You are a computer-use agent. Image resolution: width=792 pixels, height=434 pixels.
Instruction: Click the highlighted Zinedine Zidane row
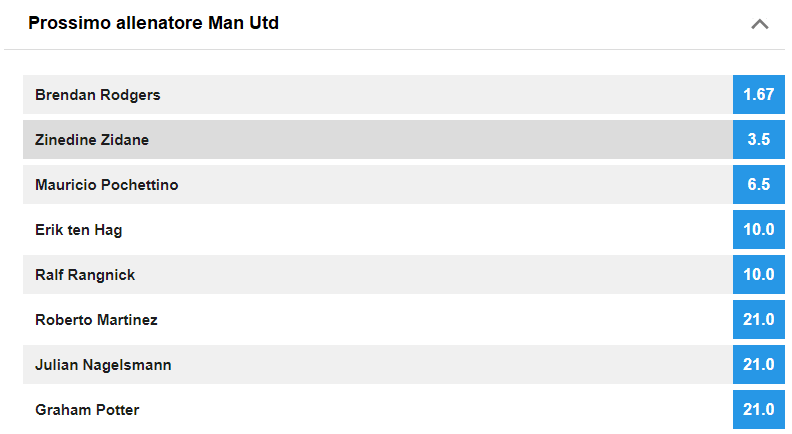(x=378, y=139)
